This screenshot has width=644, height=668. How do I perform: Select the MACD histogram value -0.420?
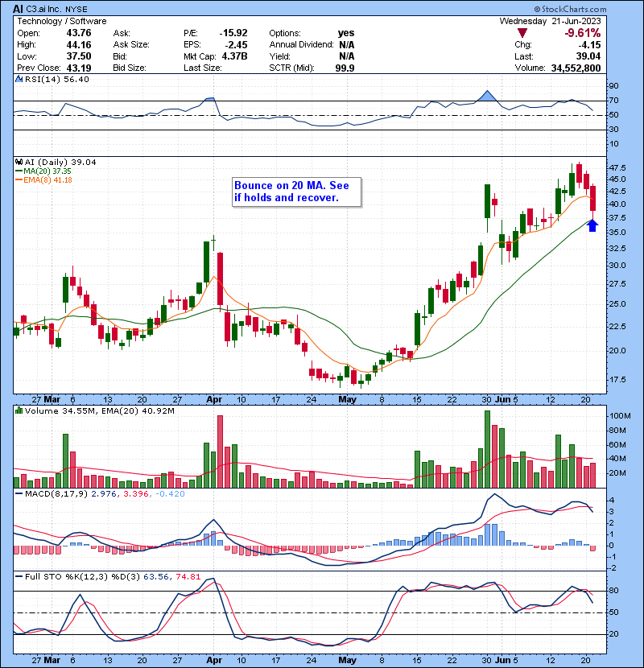[x=170, y=494]
